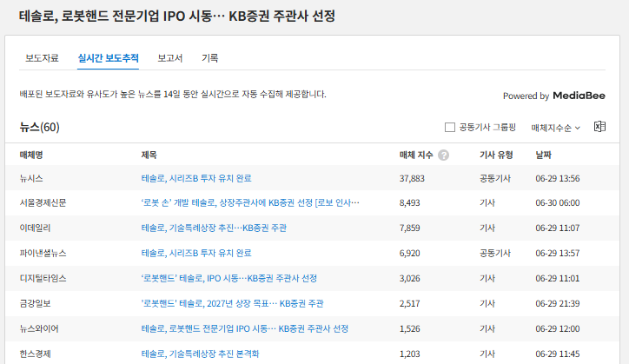This screenshot has height=364, width=629.
Task: Export news list via Excel icon
Action: [x=599, y=127]
